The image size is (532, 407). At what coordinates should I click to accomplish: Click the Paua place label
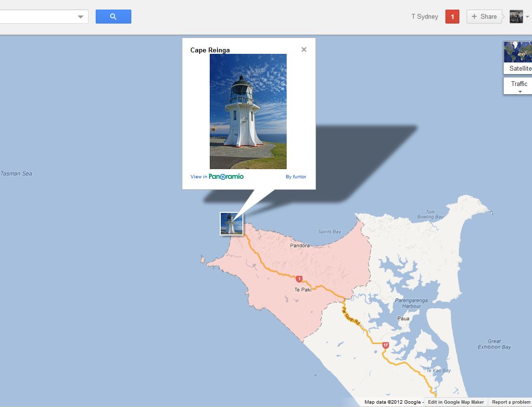[404, 319]
